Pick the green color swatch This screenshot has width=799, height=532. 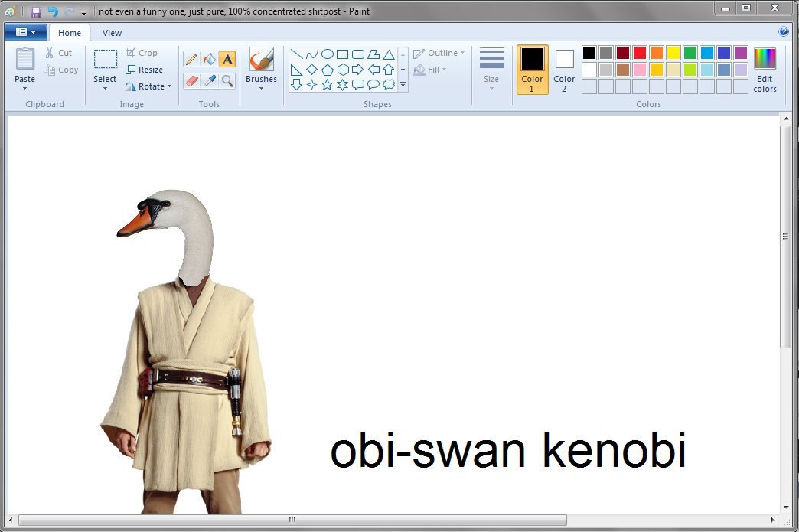pos(690,53)
